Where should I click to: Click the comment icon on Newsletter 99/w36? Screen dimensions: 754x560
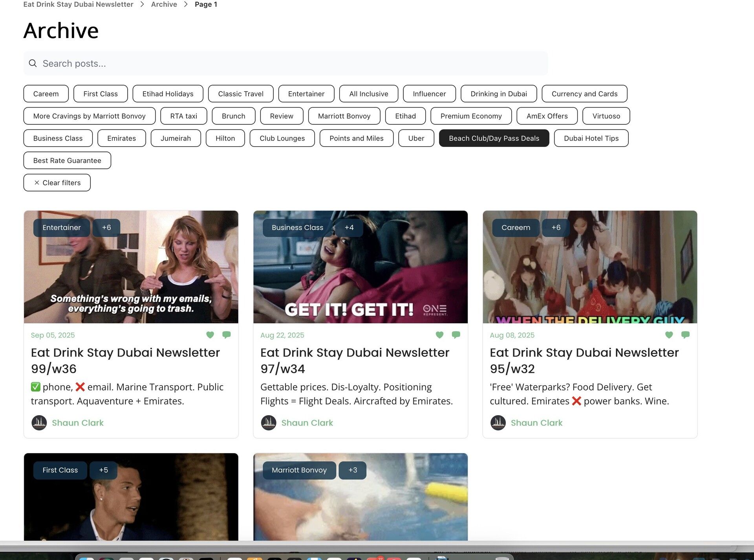tap(227, 335)
